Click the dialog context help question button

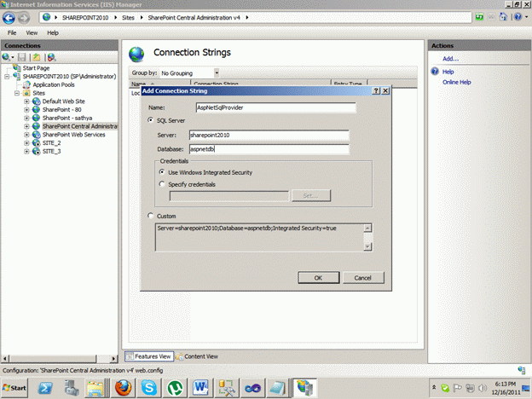coord(376,90)
